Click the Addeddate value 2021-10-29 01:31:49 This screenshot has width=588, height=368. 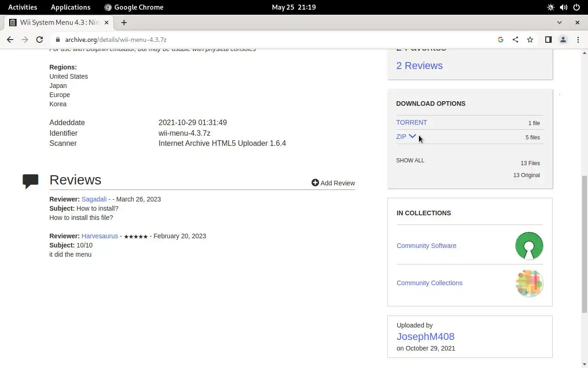point(192,122)
